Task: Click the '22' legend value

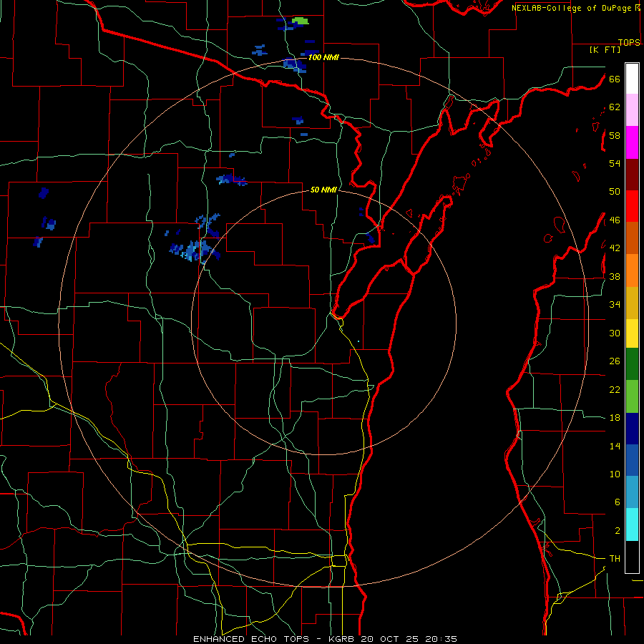Action: (615, 389)
